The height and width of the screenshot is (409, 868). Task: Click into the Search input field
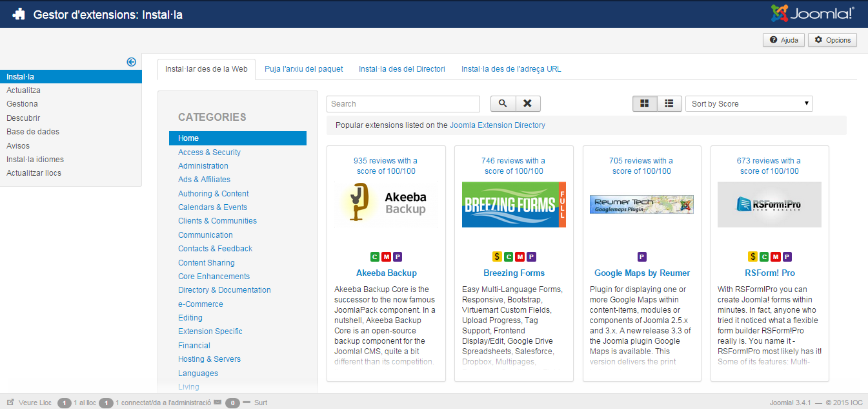tap(403, 103)
